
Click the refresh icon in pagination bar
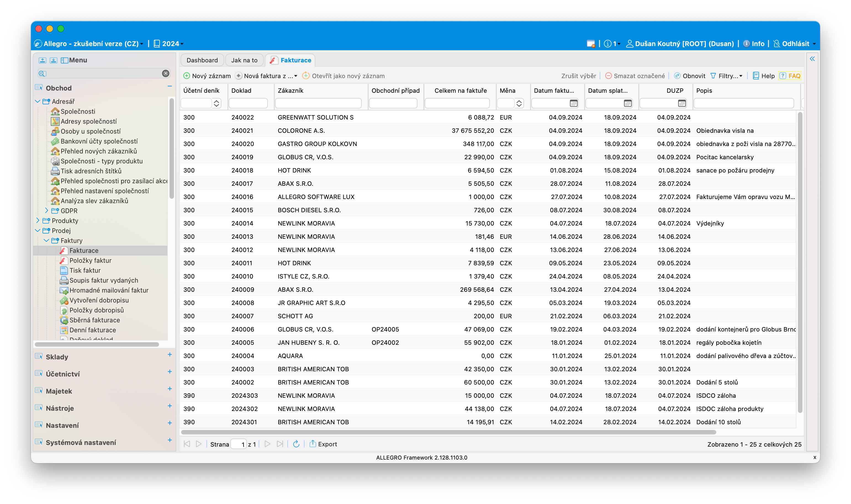click(296, 444)
